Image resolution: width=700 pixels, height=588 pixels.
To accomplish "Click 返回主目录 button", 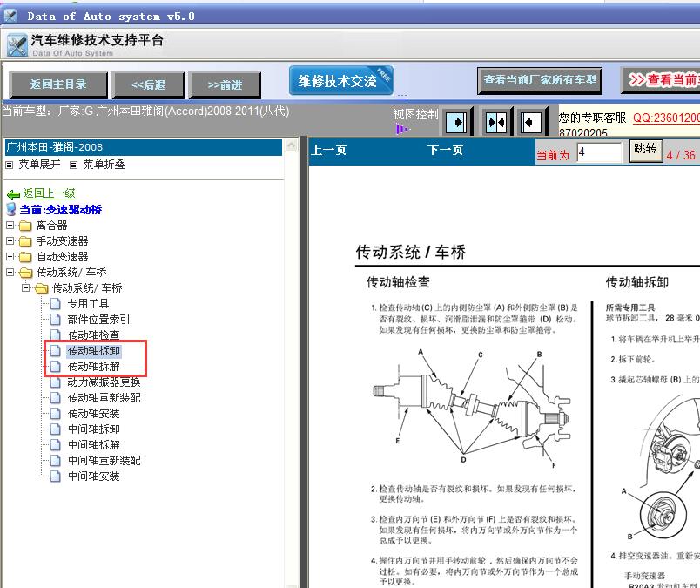I will pyautogui.click(x=58, y=84).
